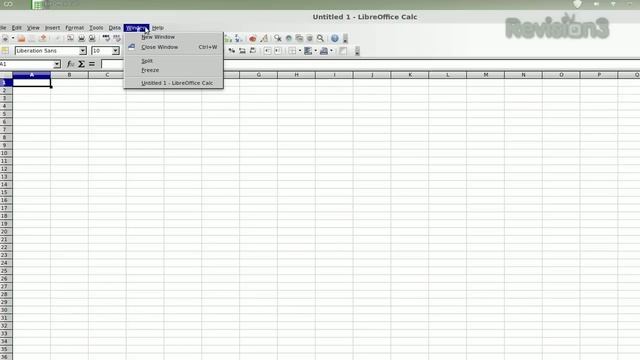Open Styles and Formatting icon
This screenshot has height=360, width=640.
5,51
